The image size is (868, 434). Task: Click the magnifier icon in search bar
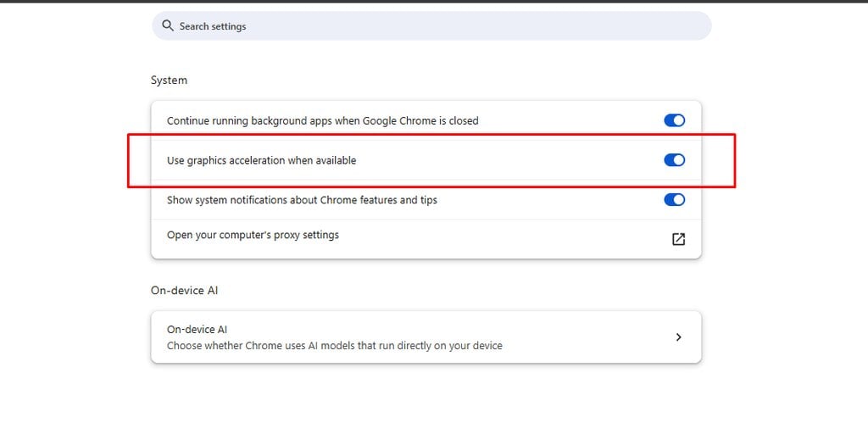click(168, 25)
